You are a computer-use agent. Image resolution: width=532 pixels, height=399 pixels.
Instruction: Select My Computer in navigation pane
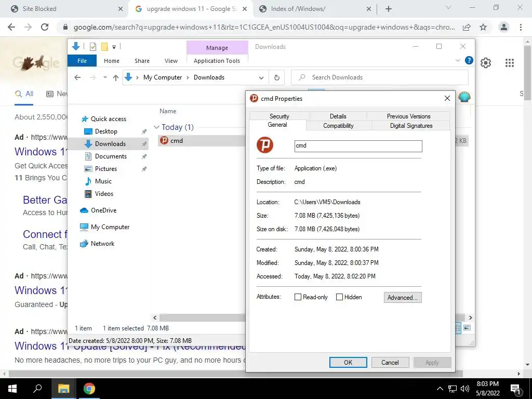coord(110,227)
